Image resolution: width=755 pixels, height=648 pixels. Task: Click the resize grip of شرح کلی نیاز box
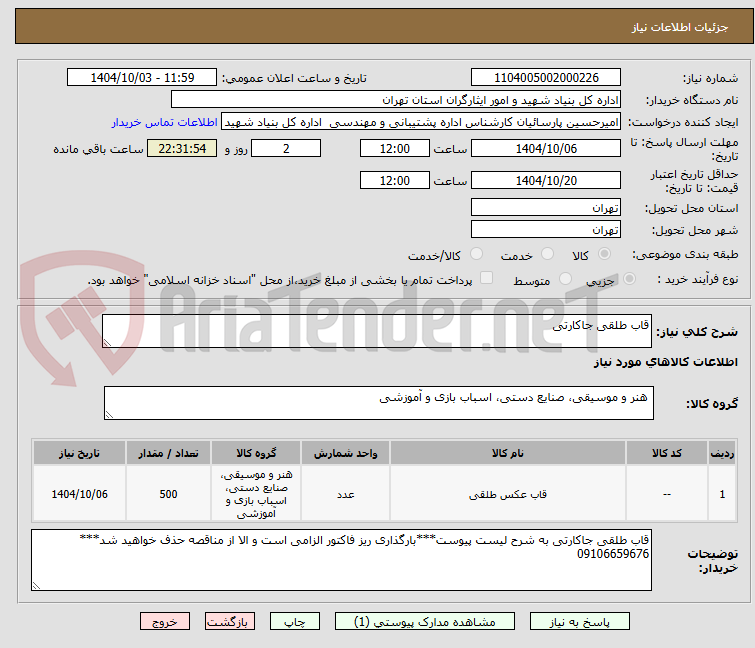pos(107,343)
